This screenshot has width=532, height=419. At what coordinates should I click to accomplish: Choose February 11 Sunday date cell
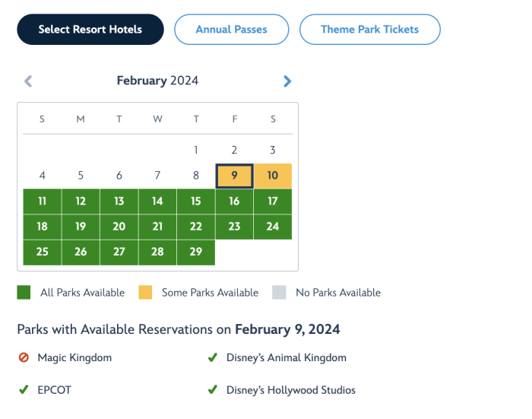click(42, 202)
